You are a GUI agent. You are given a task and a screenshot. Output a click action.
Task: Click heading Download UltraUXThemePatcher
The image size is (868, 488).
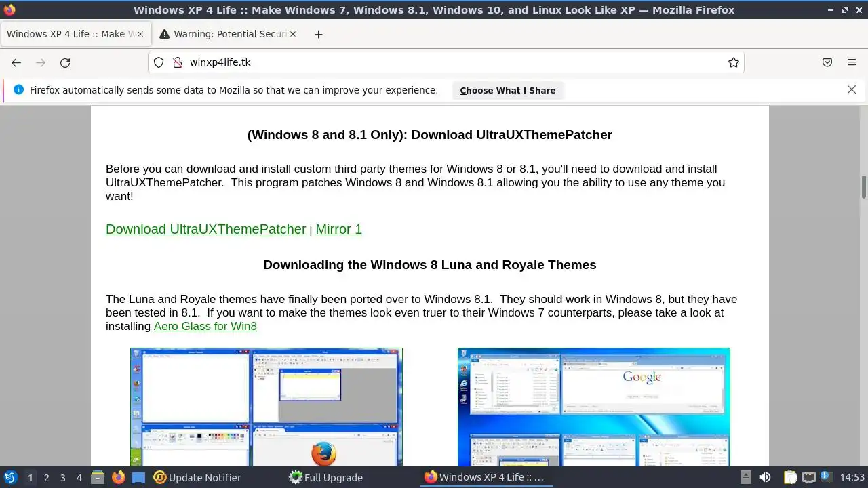click(430, 135)
